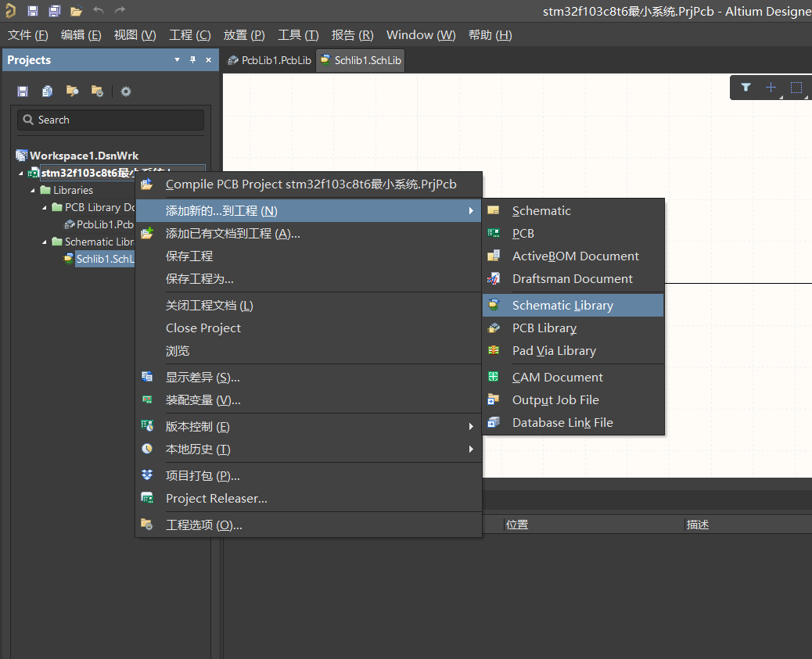Open the 工具 (T) menu
Screen dimensions: 812x659
coord(298,35)
